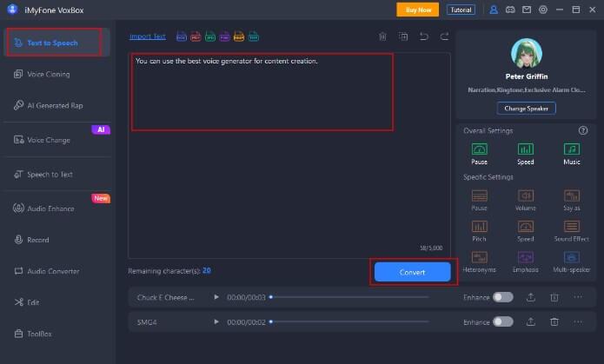Click the add-text-block icon beside trash

[403, 36]
